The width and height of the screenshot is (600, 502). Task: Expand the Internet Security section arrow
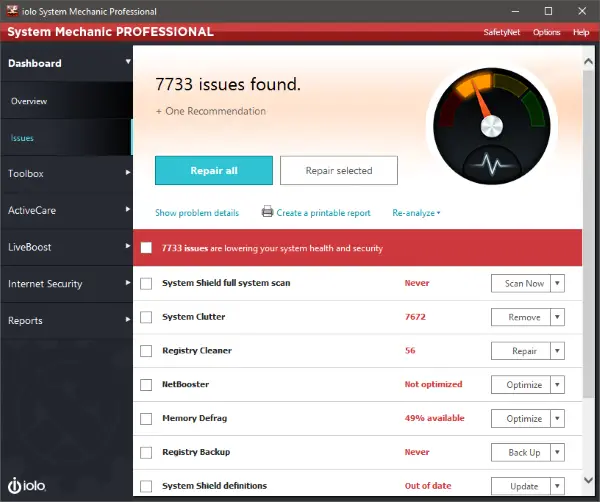128,282
